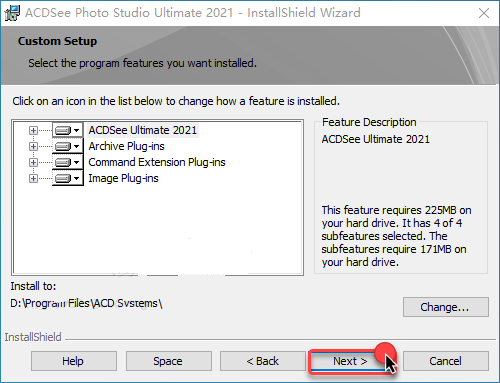Image resolution: width=500 pixels, height=383 pixels.
Task: Open install options dropdown for Archive Plug-ins
Action: [77, 146]
